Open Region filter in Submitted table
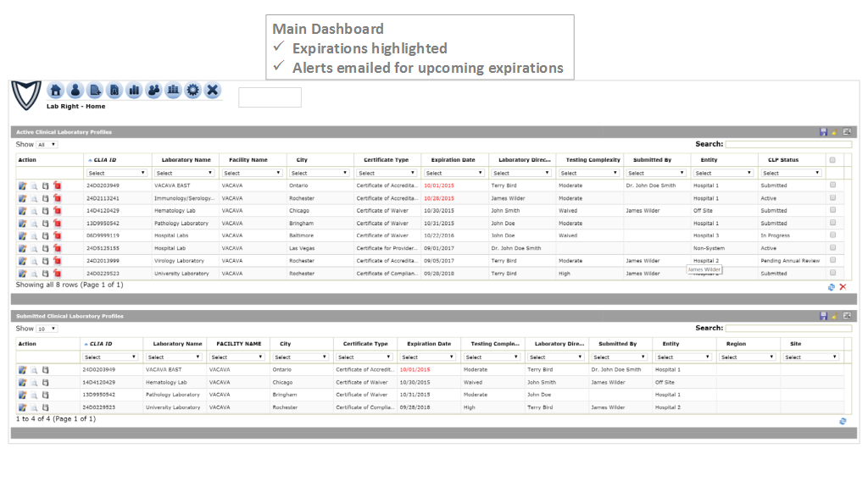The height and width of the screenshot is (487, 868). click(x=747, y=357)
